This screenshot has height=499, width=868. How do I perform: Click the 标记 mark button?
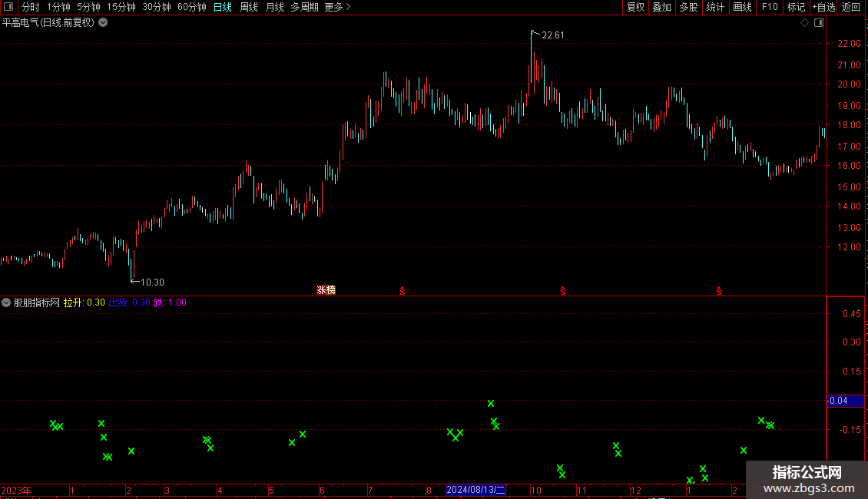(x=796, y=7)
